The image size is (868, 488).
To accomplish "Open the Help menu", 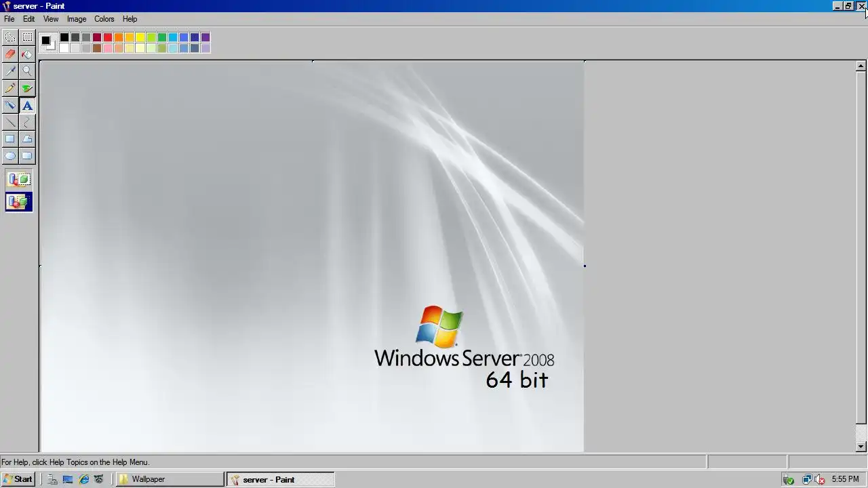I will pyautogui.click(x=130, y=19).
